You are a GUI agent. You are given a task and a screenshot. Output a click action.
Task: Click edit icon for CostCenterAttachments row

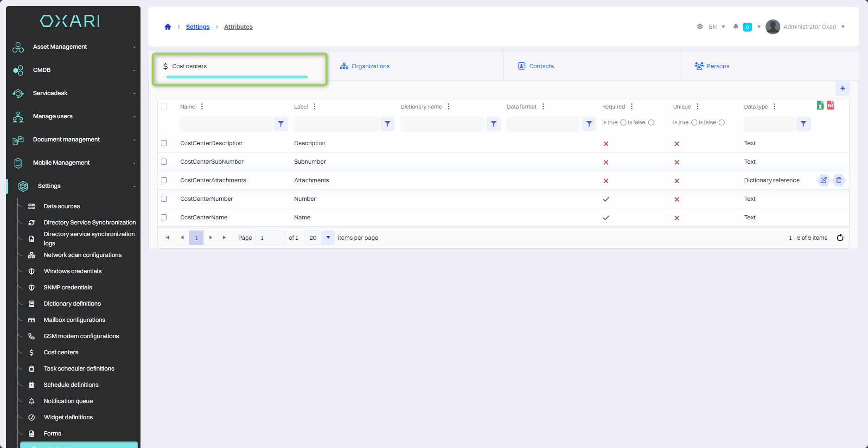(x=823, y=180)
